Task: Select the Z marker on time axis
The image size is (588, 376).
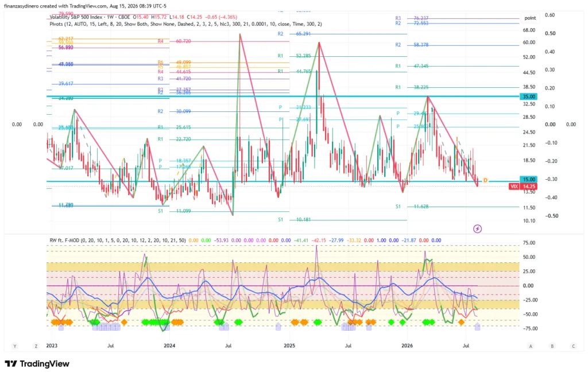Action: point(36,346)
